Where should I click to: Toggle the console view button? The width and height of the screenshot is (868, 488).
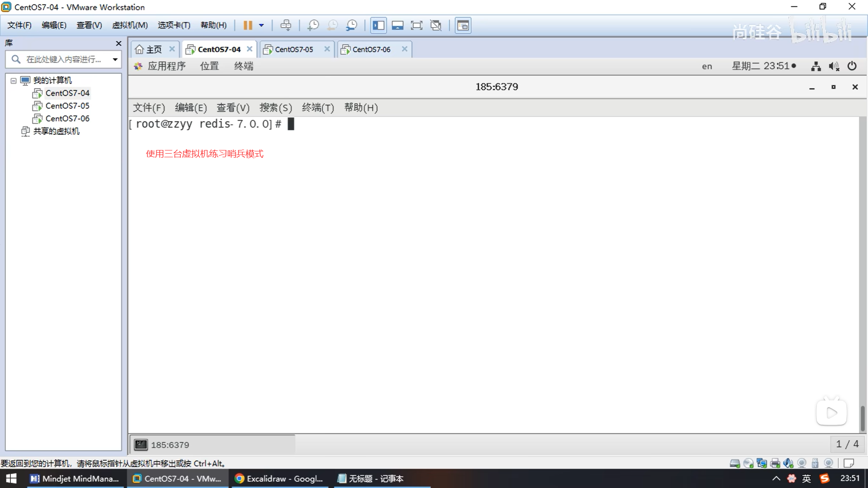pos(463,25)
